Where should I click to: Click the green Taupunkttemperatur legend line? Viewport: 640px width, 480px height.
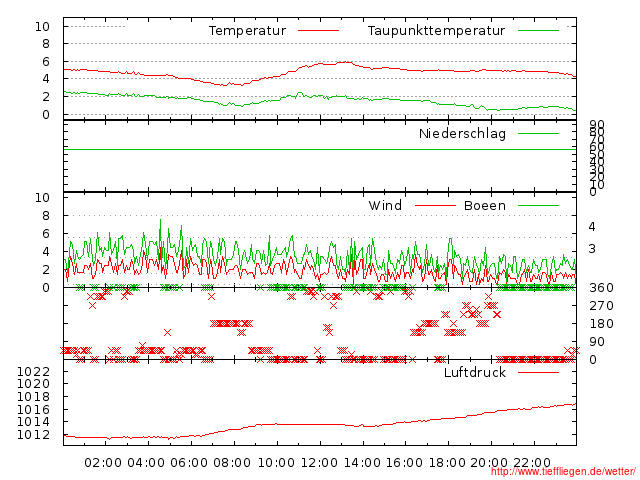[x=538, y=31]
